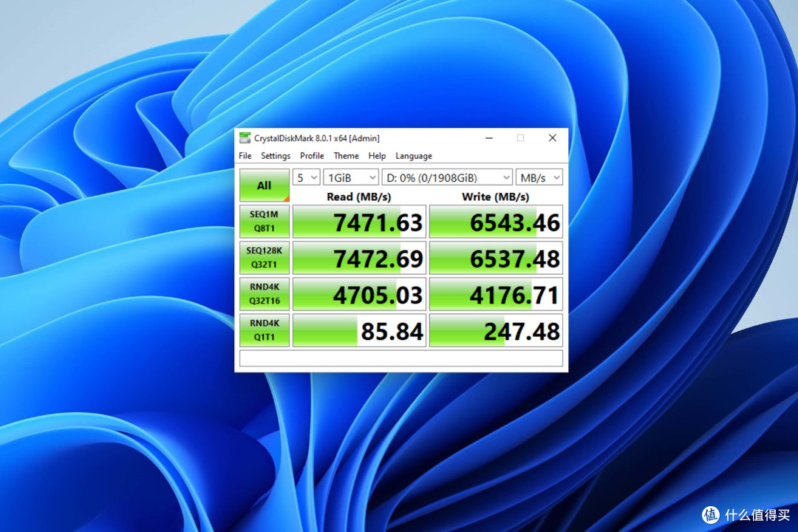Expand the 1GiB test size dropdown
798x532 pixels.
[x=351, y=177]
